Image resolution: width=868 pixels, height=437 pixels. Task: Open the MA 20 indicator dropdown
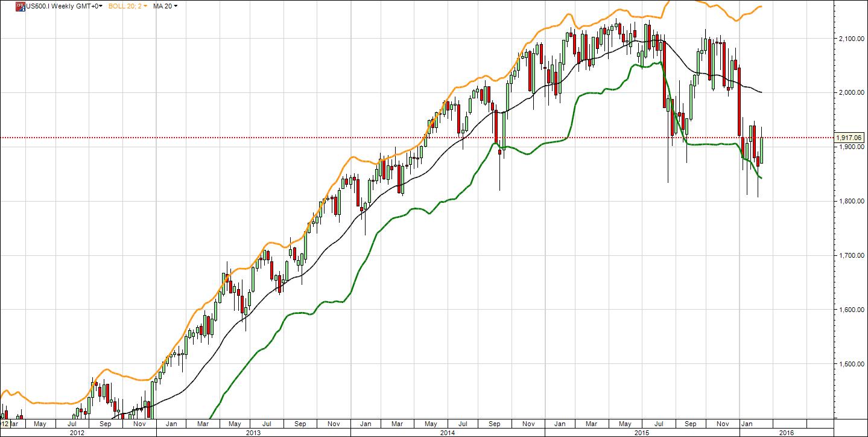[x=165, y=5]
